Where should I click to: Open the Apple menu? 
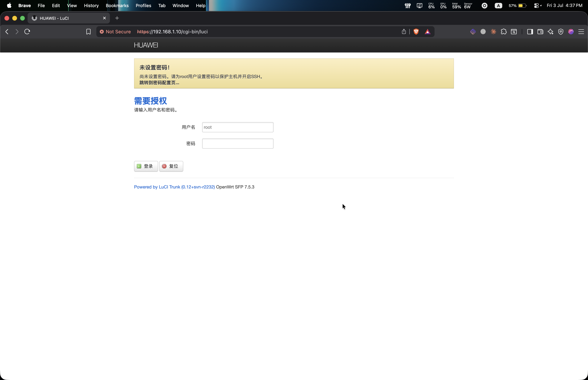pos(9,5)
